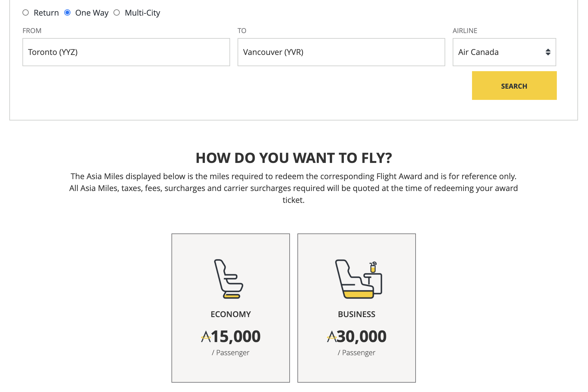Click the ECONOMY class label
This screenshot has height=392, width=588.
pyautogui.click(x=231, y=314)
